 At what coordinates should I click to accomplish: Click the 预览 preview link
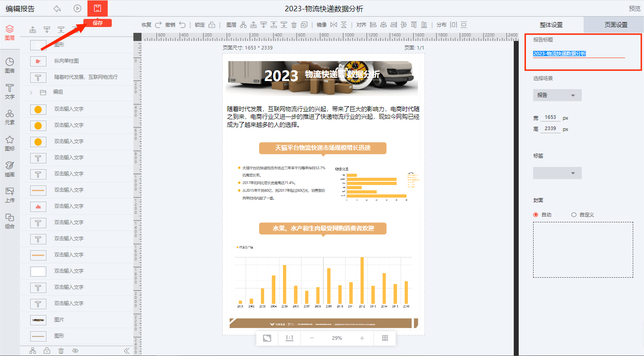pyautogui.click(x=635, y=9)
